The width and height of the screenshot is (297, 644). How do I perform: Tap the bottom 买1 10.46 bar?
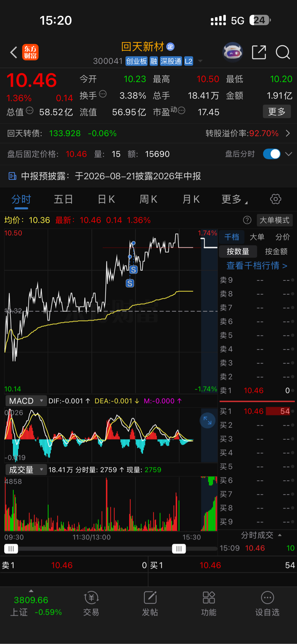click(x=223, y=565)
